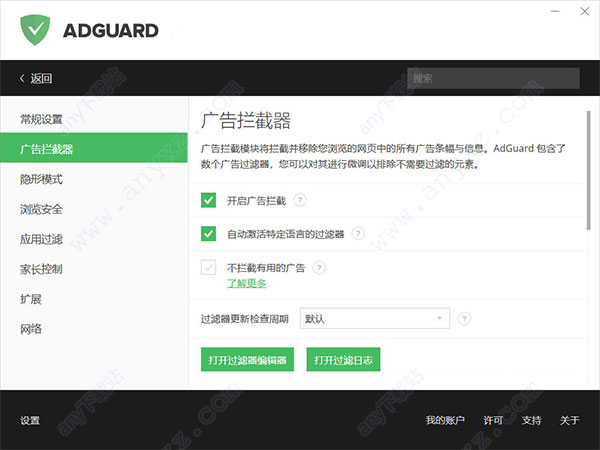Open the 应用过滤 section
Screen dimensions: 600x450
(94, 239)
